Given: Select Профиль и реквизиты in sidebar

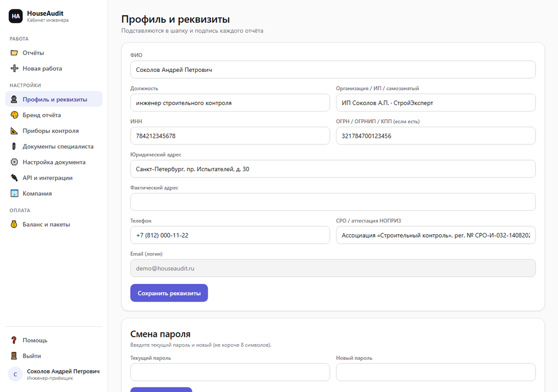Looking at the screenshot, I should [54, 99].
